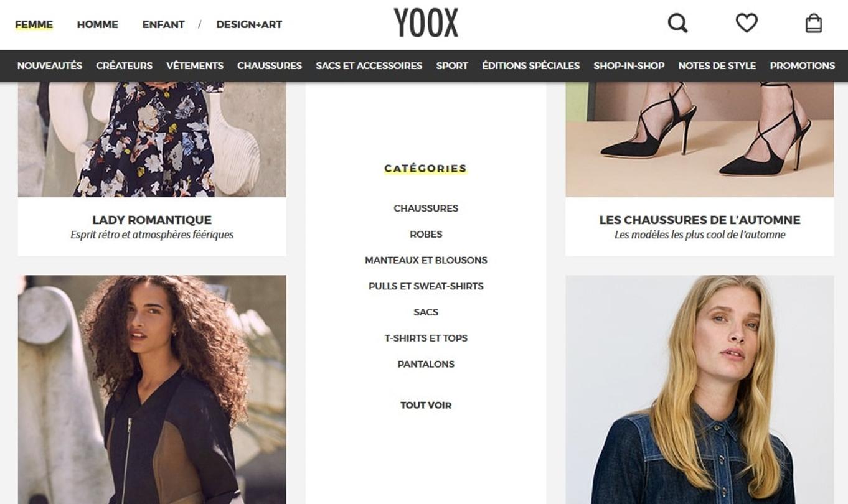Open LADY ROMANTIQUE floral dress image
The width and height of the screenshot is (848, 504).
152,139
